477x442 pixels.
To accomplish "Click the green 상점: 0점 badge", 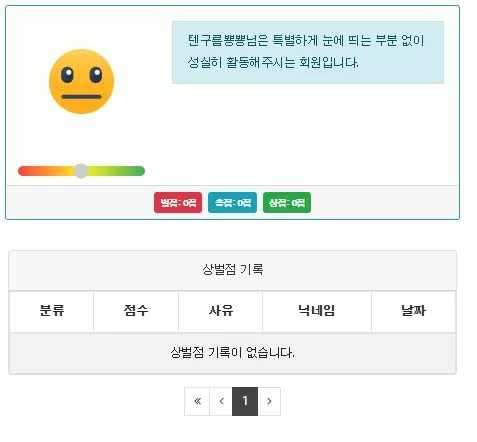I will coord(287,202).
